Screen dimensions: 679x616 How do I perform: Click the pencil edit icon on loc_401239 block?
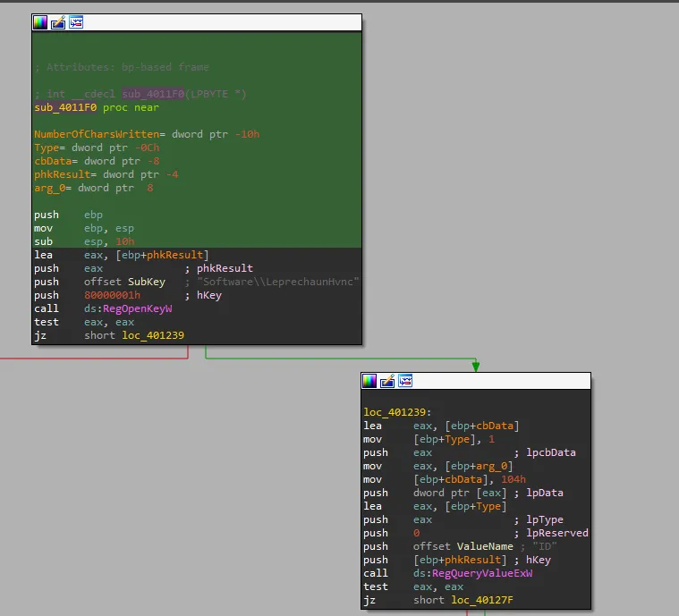point(387,381)
